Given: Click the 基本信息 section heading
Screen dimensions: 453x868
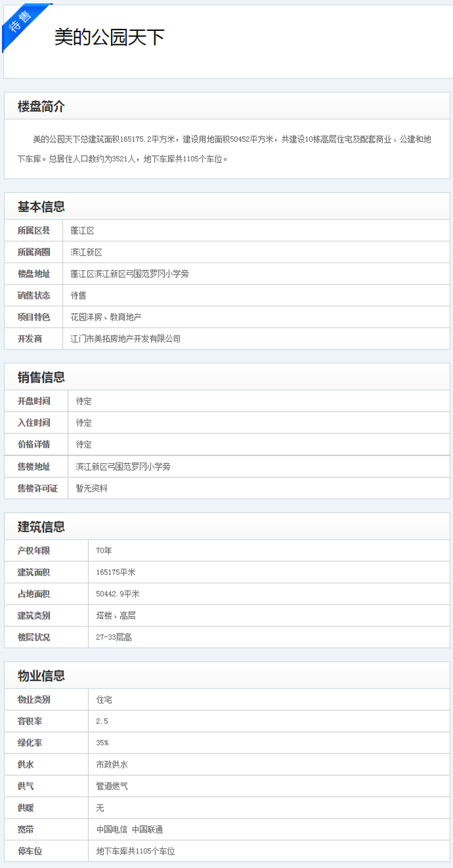Looking at the screenshot, I should (x=41, y=206).
